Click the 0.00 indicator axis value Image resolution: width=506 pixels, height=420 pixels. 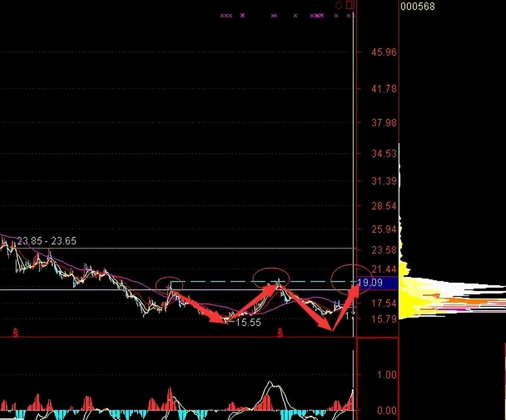tap(387, 410)
